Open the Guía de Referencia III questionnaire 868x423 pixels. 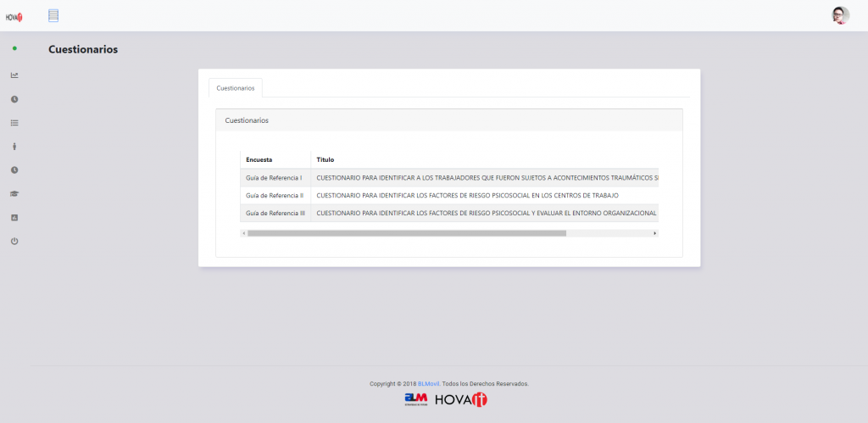[275, 214]
